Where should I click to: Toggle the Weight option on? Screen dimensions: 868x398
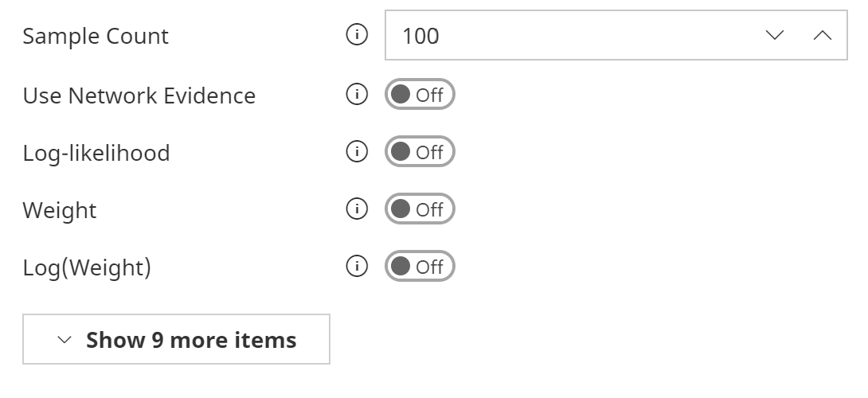coord(420,209)
